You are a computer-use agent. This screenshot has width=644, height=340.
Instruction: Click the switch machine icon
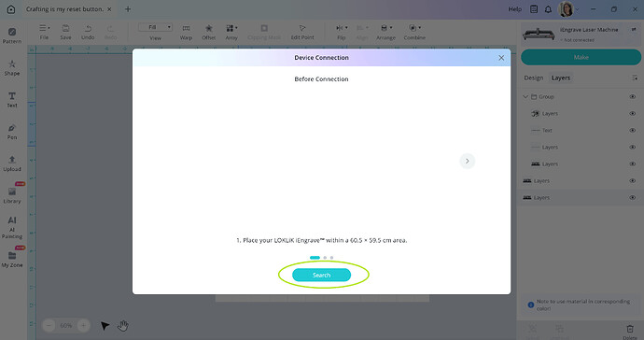pos(634,30)
